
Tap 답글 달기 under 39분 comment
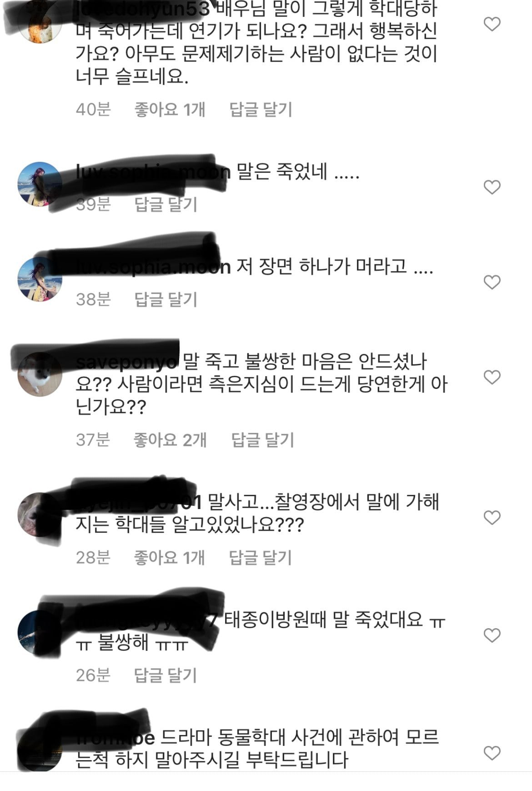pyautogui.click(x=166, y=204)
